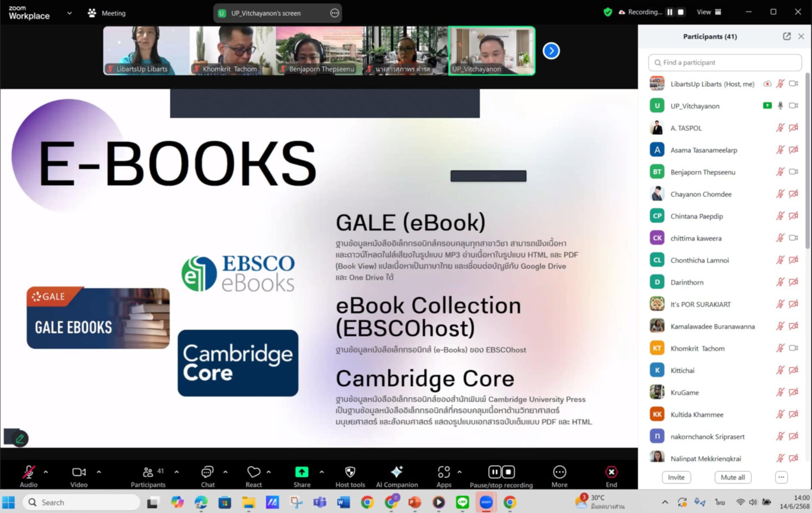Open Host tools shield icon
This screenshot has height=513, width=812.
350,472
